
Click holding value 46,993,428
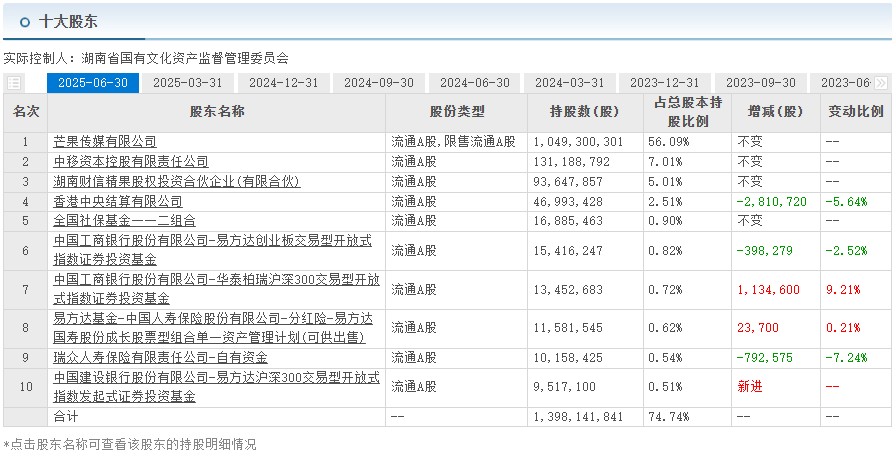click(x=568, y=202)
